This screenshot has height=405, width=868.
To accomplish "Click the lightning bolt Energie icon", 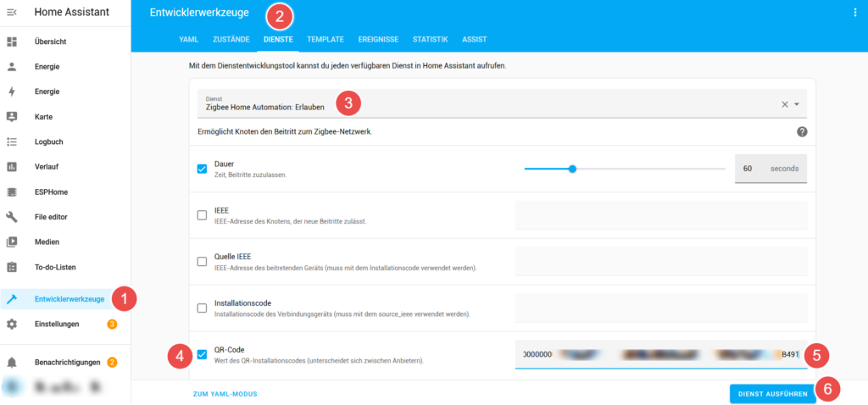I will (x=12, y=92).
